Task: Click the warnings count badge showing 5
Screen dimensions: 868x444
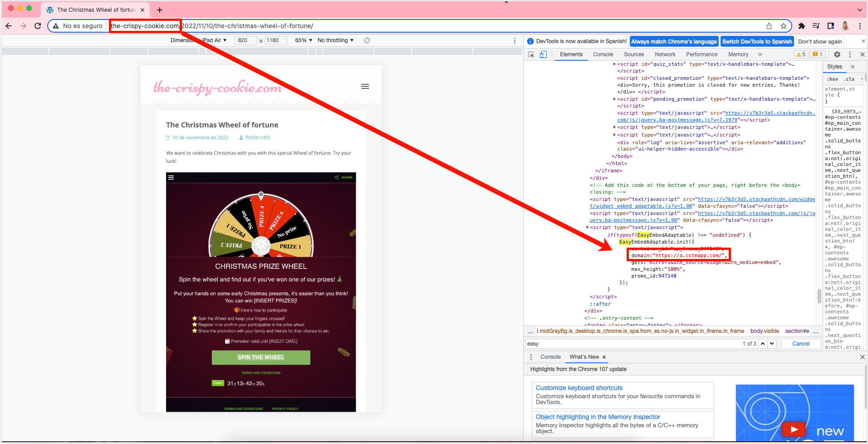Action: point(801,54)
